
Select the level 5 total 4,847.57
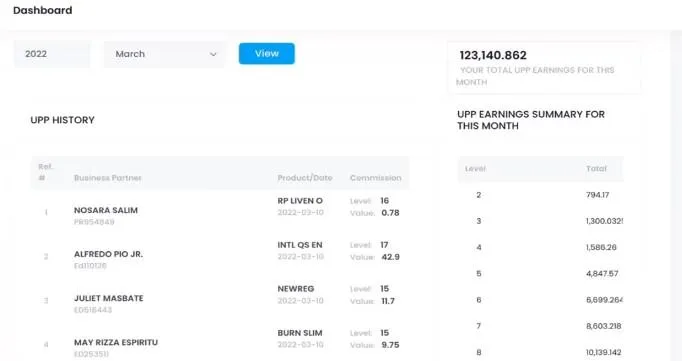(602, 274)
